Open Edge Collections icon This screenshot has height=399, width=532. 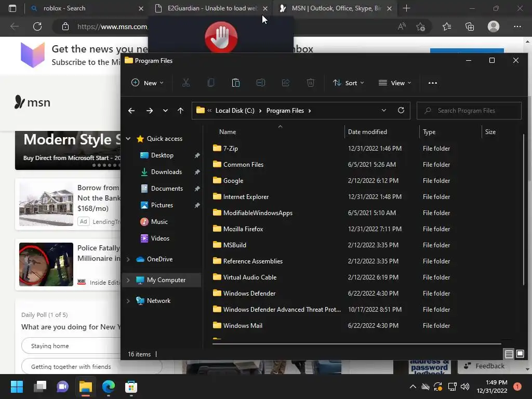click(470, 26)
